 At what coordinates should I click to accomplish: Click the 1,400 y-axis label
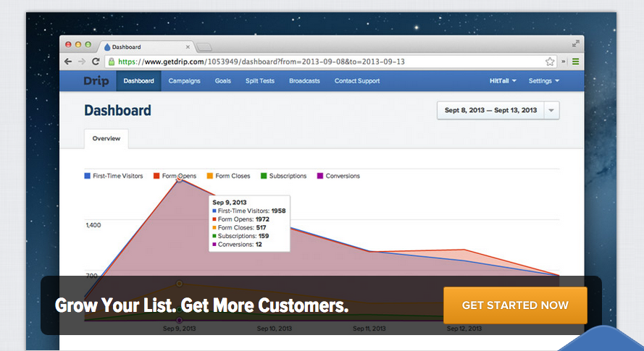93,225
